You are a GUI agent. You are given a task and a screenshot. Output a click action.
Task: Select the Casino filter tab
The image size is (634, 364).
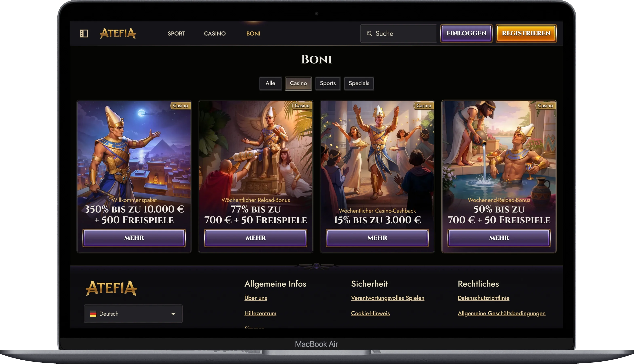pos(298,83)
